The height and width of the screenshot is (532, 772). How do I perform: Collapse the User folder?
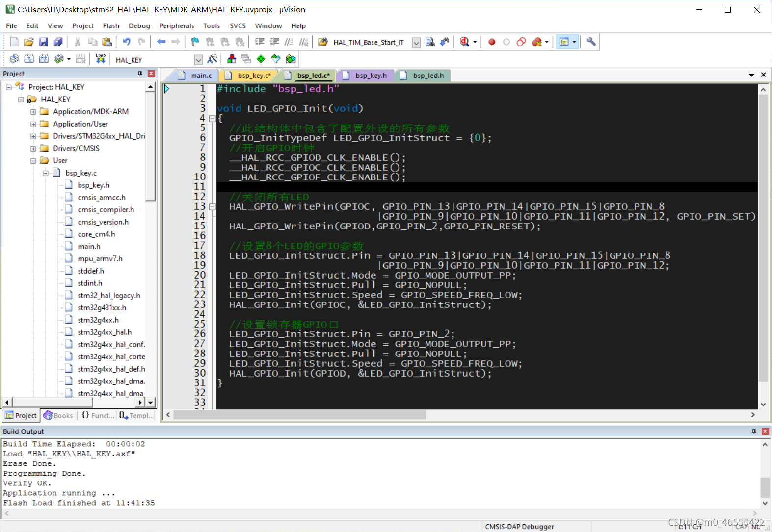(x=33, y=161)
